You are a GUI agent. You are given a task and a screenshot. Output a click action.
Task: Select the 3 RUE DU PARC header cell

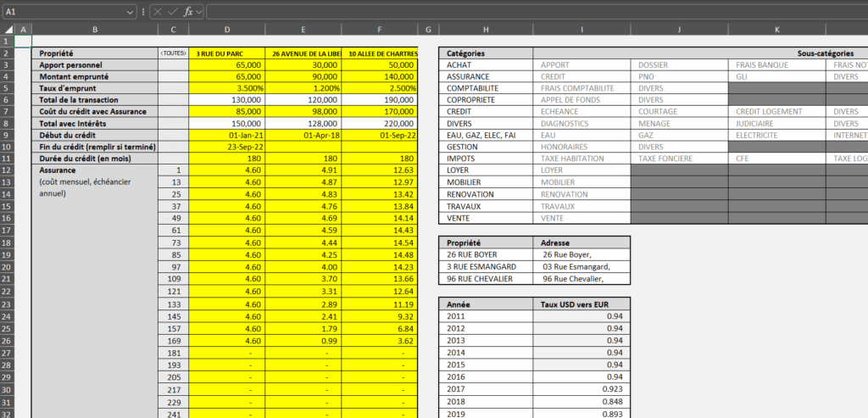pyautogui.click(x=227, y=53)
